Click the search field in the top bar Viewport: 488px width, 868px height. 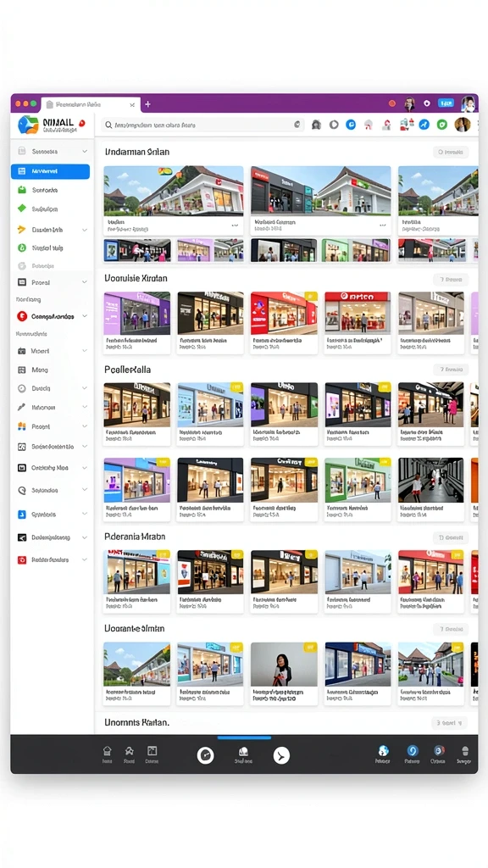(202, 125)
